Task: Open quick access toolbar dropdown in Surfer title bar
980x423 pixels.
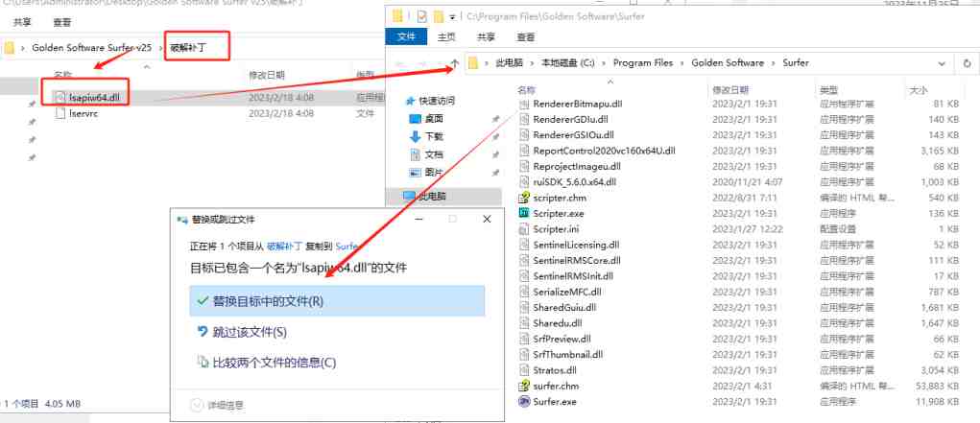Action: point(451,17)
